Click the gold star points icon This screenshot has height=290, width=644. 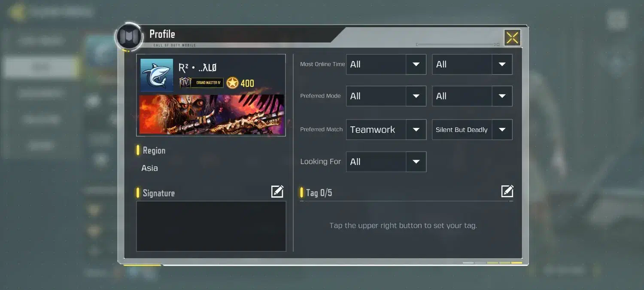point(232,83)
